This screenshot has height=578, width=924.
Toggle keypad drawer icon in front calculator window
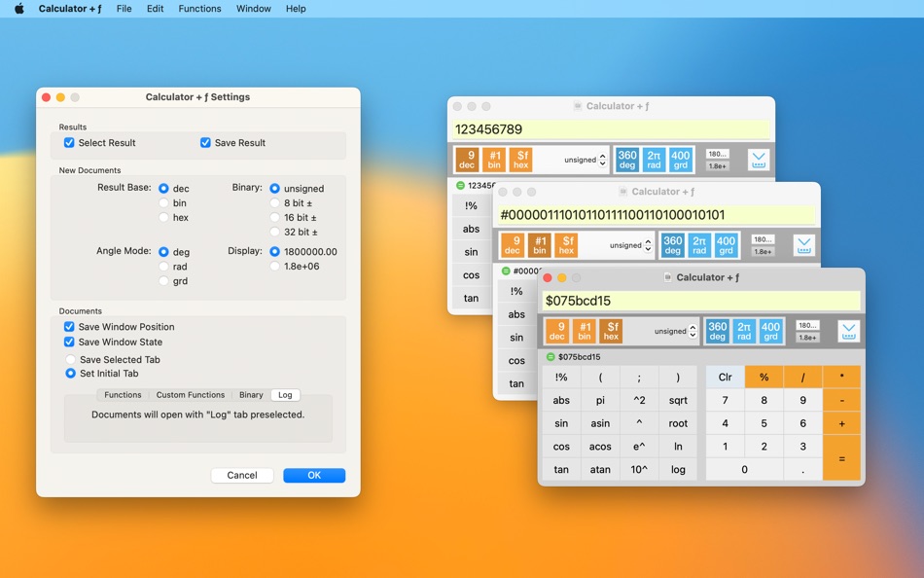click(x=848, y=332)
